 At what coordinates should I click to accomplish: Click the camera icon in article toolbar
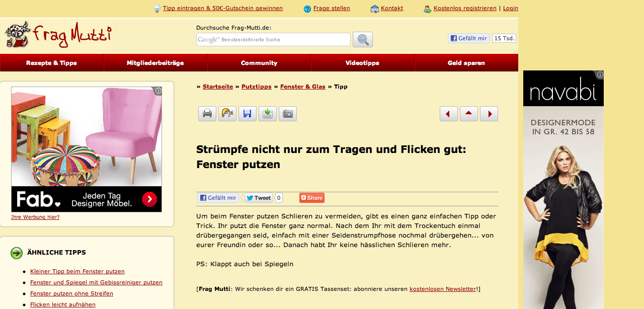(x=287, y=114)
